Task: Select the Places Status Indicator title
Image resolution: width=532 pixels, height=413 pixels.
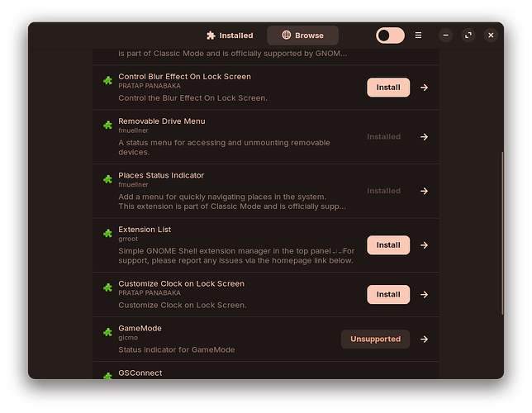Action: click(161, 175)
